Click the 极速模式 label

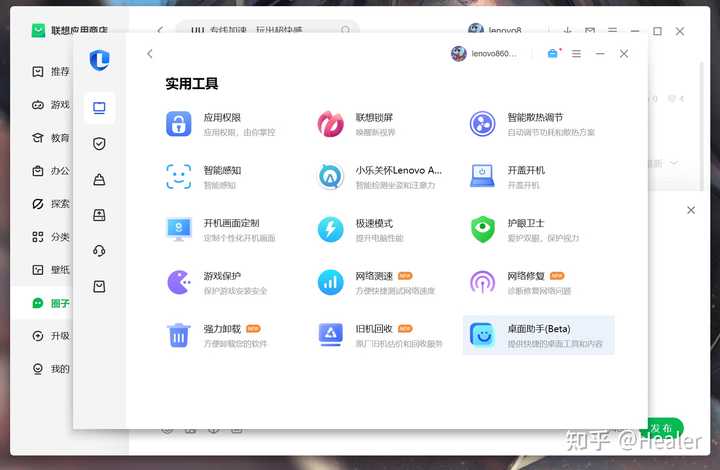[374, 223]
